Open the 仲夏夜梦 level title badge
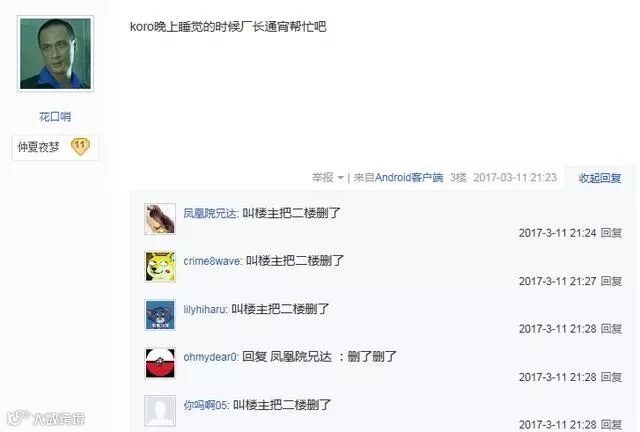 point(38,147)
